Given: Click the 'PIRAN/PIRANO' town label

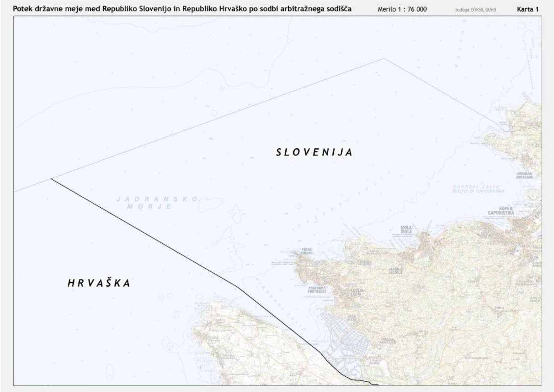Looking at the screenshot, I should coord(307,251).
